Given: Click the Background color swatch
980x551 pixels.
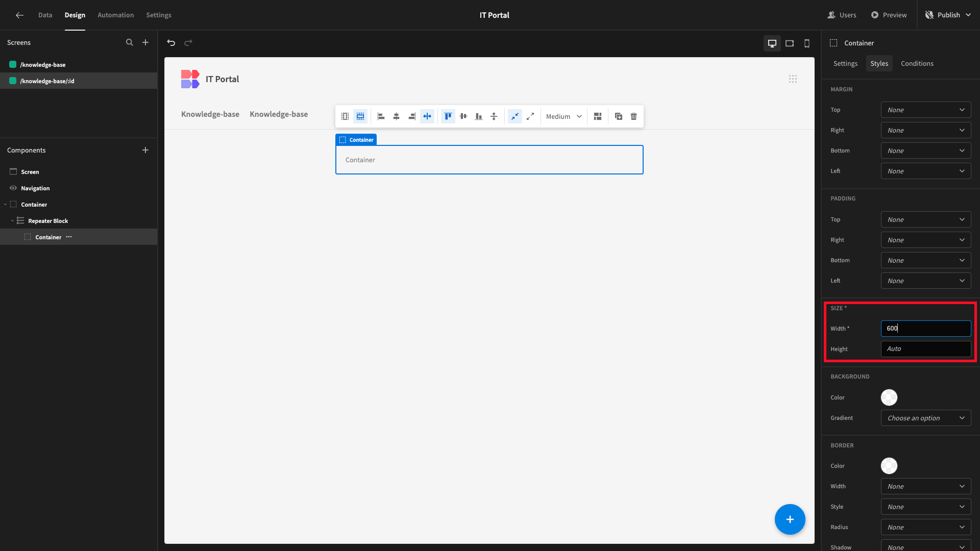Looking at the screenshot, I should click(889, 397).
